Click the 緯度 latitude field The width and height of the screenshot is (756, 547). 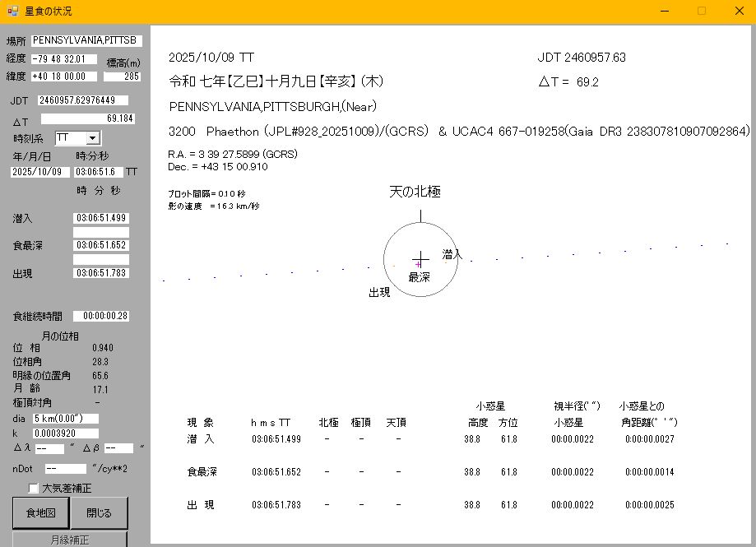(63, 76)
